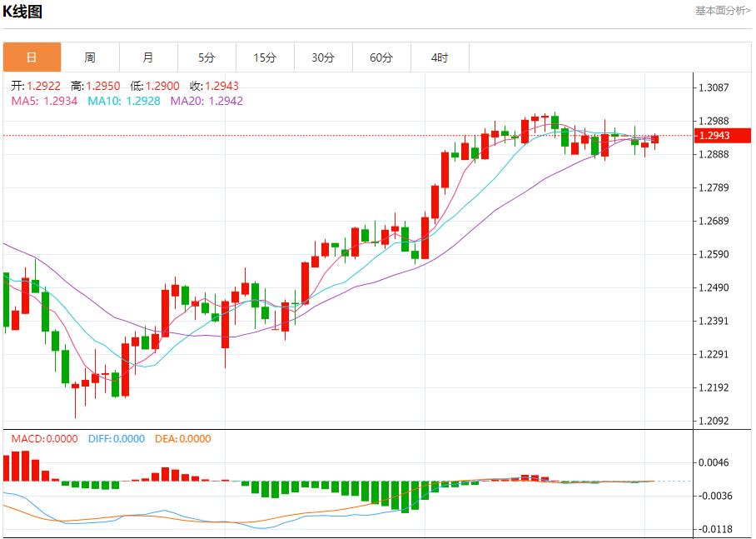This screenshot has width=756, height=539.
Task: Click the MACD indicator label
Action: [44, 439]
